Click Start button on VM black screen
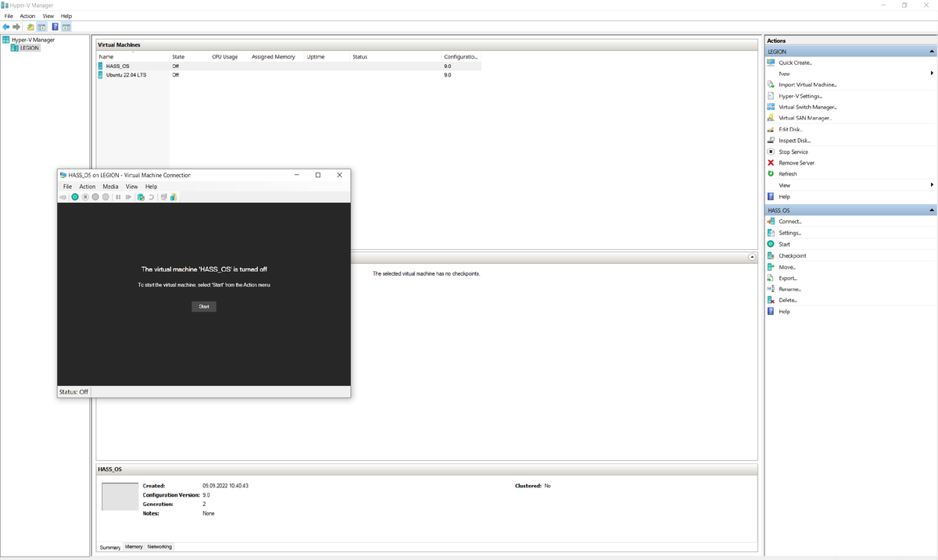 tap(204, 307)
